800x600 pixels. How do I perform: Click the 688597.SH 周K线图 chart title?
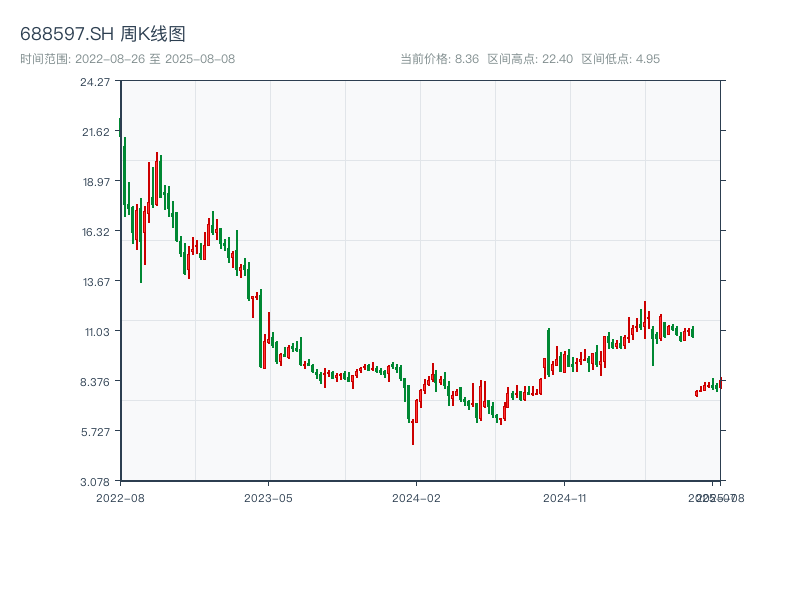pyautogui.click(x=103, y=34)
